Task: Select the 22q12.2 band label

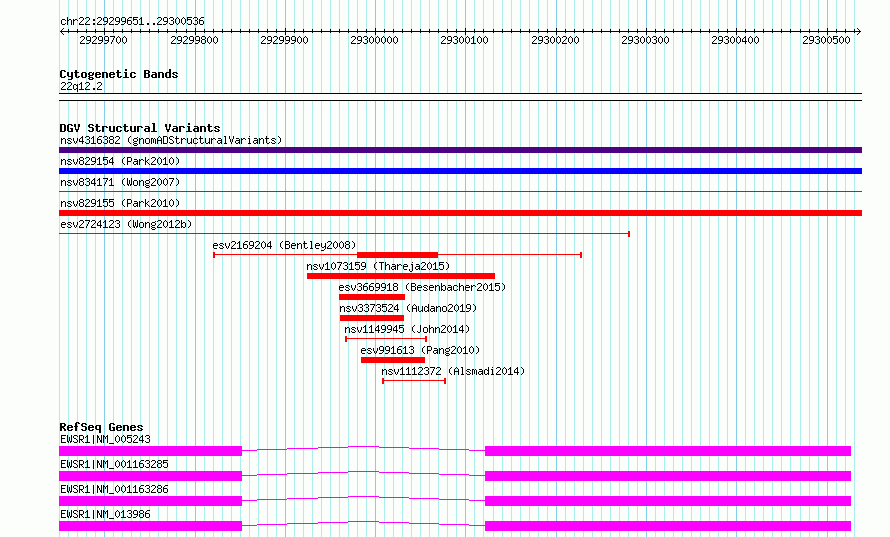Action: click(81, 86)
